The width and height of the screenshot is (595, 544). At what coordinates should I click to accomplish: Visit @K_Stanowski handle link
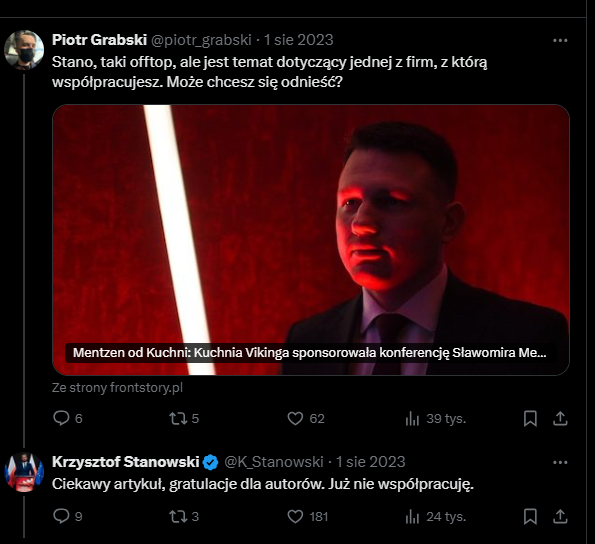(x=274, y=462)
